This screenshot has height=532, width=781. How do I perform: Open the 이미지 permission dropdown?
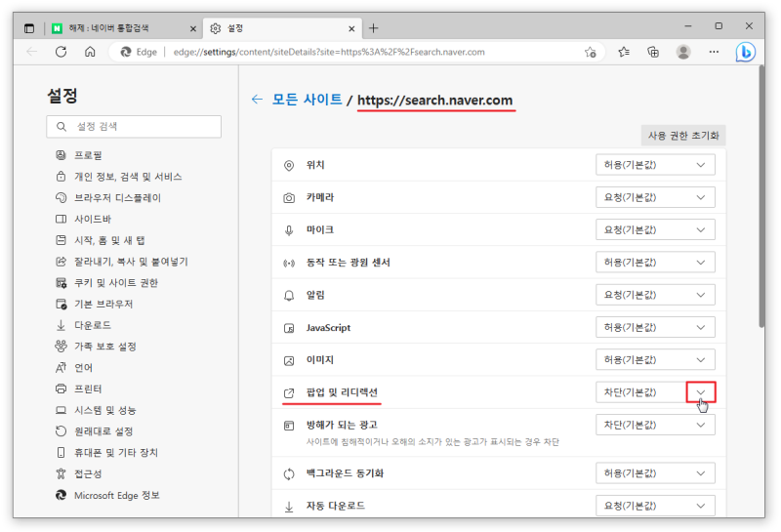click(x=655, y=359)
